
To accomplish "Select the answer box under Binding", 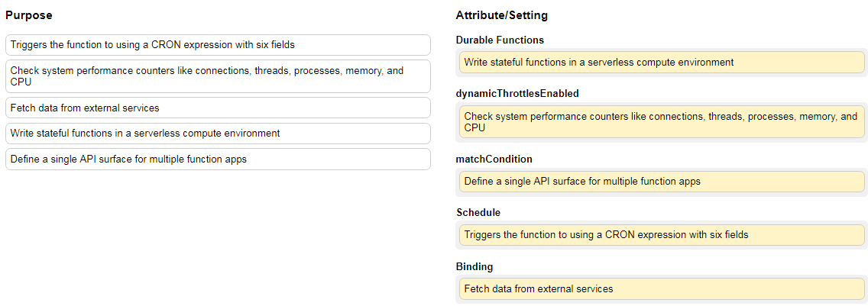I will click(x=662, y=288).
